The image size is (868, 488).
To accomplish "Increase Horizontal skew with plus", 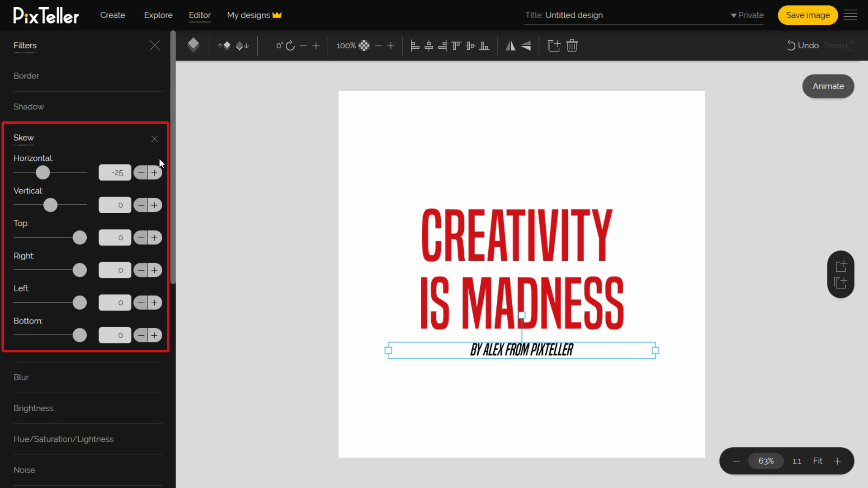I will 155,173.
